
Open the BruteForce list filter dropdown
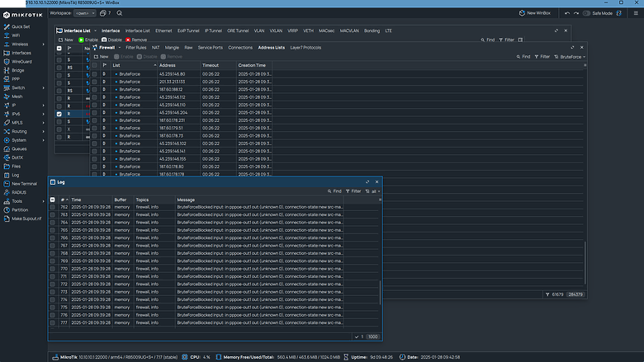pos(570,57)
